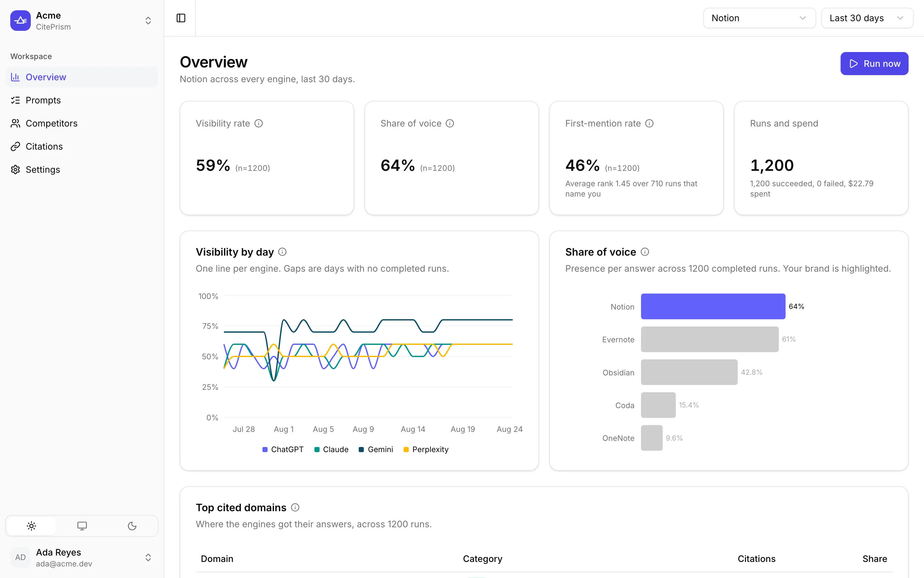Open the Prompts page
924x578 pixels.
tap(82, 100)
